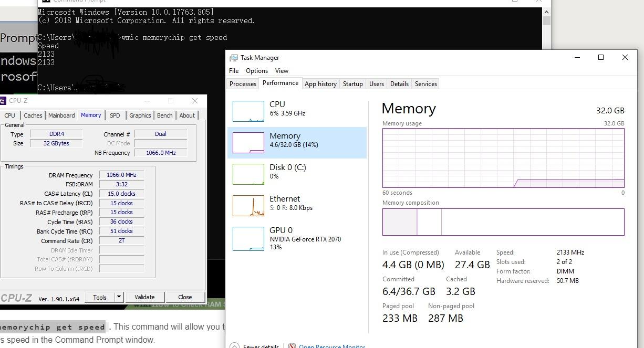Select the Memory entry in the sidebar
The width and height of the screenshot is (644, 348).
pos(297,142)
